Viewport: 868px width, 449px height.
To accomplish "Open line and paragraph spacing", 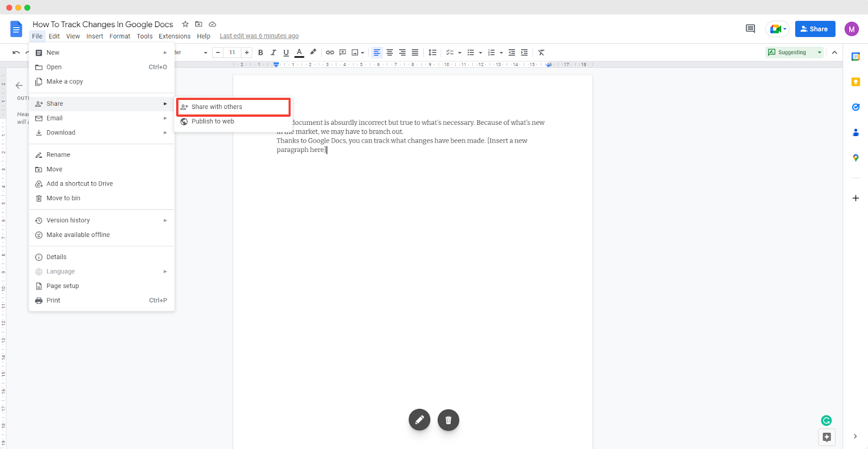I will (x=432, y=53).
